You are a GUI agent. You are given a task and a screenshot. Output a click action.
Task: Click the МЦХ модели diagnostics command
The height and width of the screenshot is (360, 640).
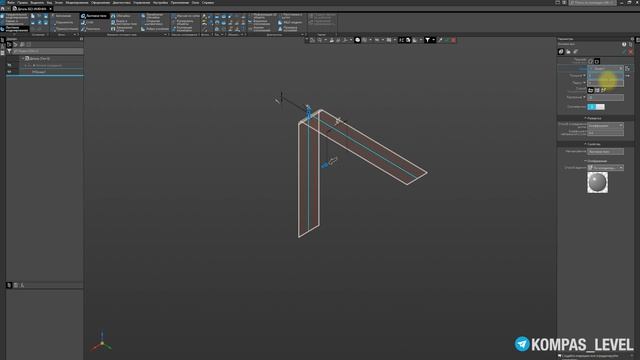click(291, 22)
